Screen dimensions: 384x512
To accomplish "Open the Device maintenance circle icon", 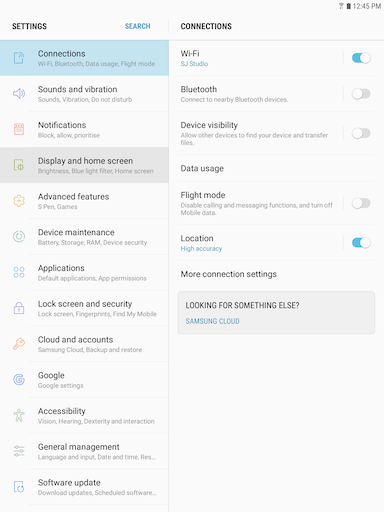I will (x=19, y=236).
